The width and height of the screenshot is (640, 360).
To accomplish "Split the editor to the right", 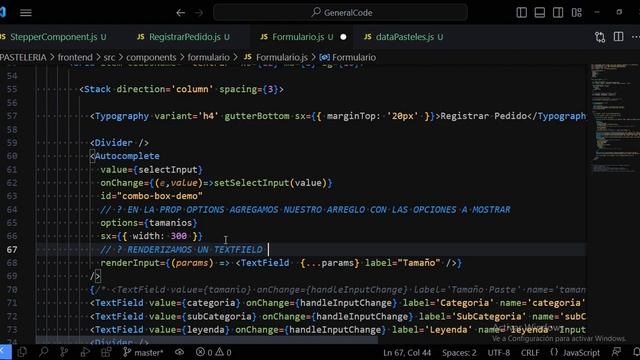I will coord(618,37).
